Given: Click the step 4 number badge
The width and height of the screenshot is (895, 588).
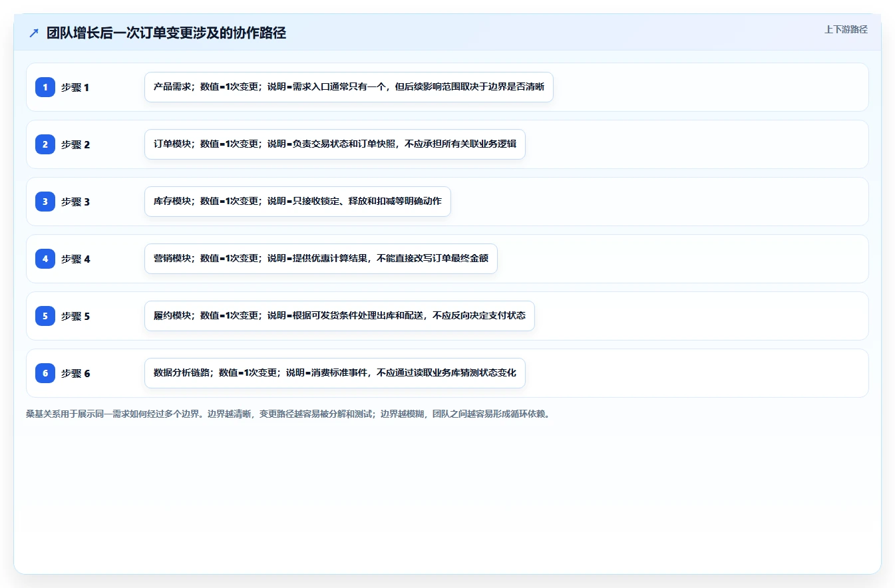Looking at the screenshot, I should click(x=45, y=259).
